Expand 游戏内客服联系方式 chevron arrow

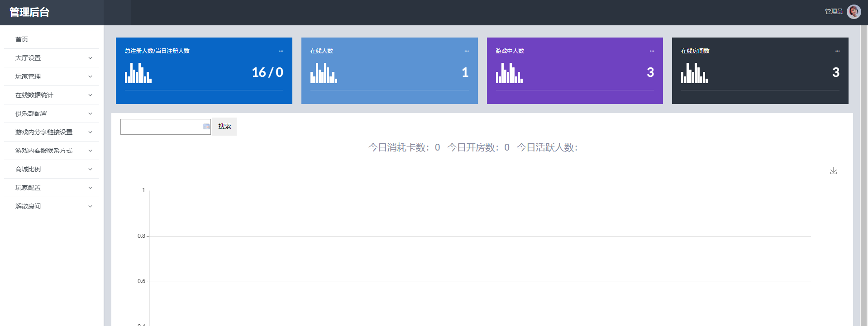pyautogui.click(x=90, y=151)
